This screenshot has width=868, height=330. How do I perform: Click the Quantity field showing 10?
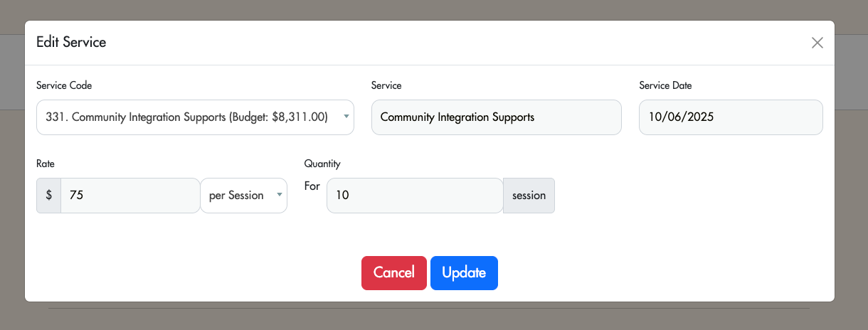pyautogui.click(x=414, y=196)
